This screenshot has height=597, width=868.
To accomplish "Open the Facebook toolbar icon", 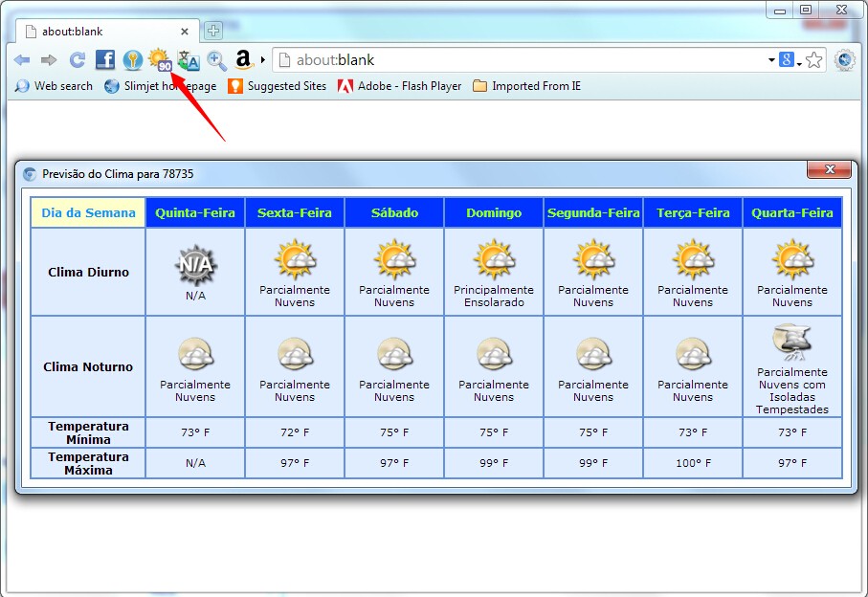I will [x=105, y=59].
